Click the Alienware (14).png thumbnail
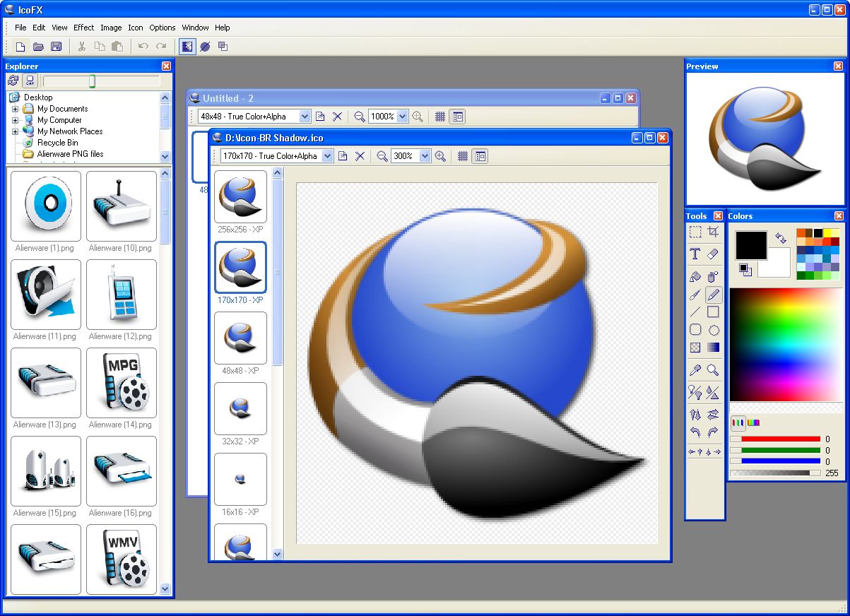This screenshot has width=850, height=616. 122,383
